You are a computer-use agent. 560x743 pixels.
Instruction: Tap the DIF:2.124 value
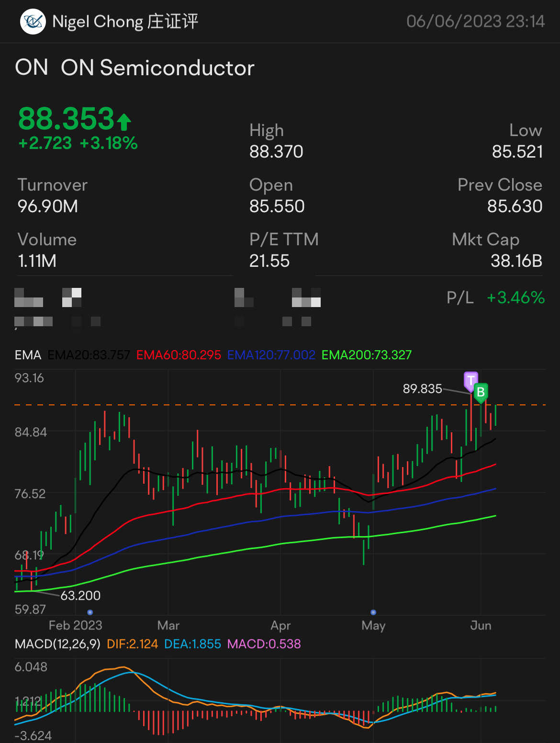132,644
